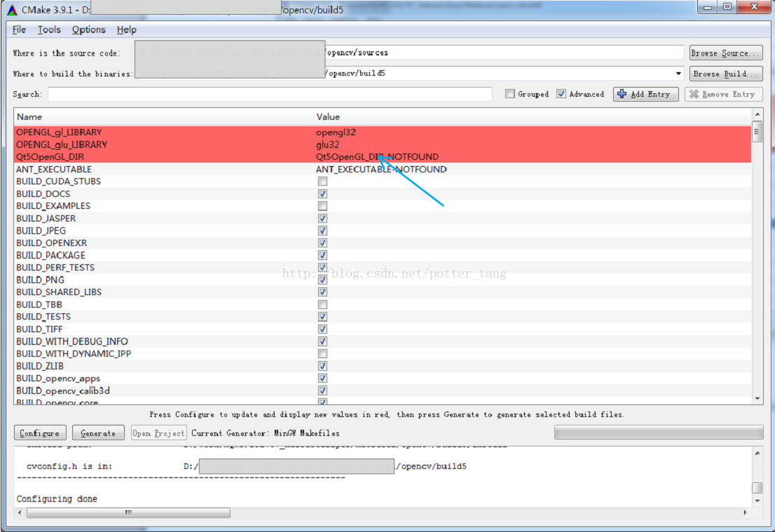Image resolution: width=775 pixels, height=532 pixels.
Task: Enable the BUILD_WITH_DYNAMIC_IPP checkbox
Action: (x=322, y=353)
